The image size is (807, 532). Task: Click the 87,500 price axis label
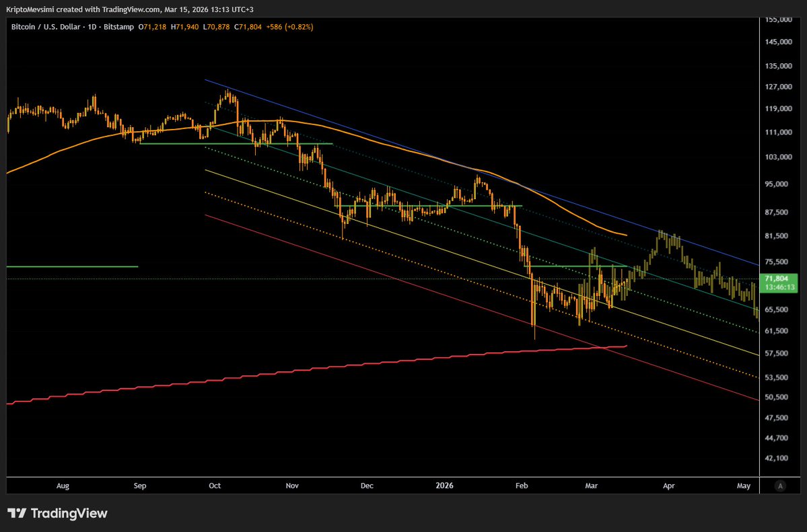pos(777,212)
